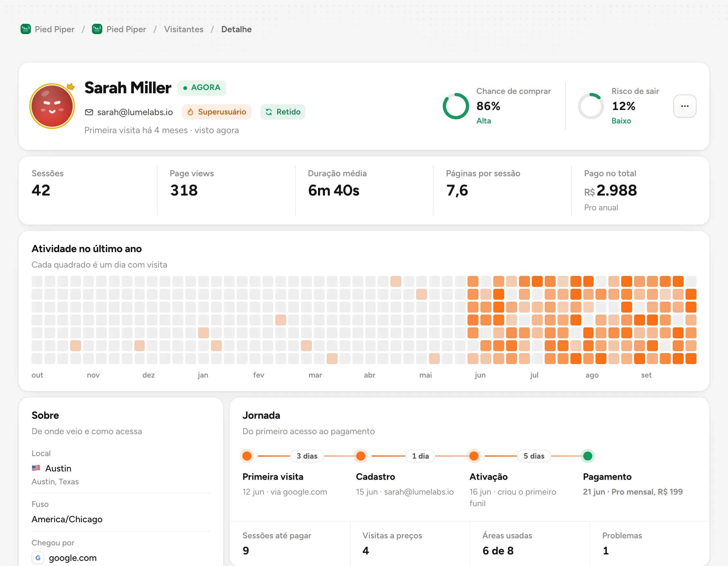The width and height of the screenshot is (728, 566).
Task: Click Sarah Miller's red avatar
Action: tap(52, 106)
